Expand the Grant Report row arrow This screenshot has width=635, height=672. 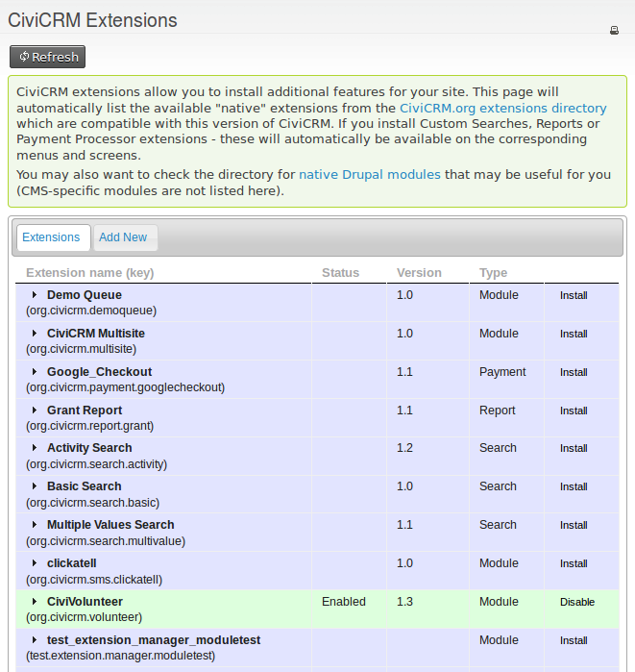pos(35,411)
